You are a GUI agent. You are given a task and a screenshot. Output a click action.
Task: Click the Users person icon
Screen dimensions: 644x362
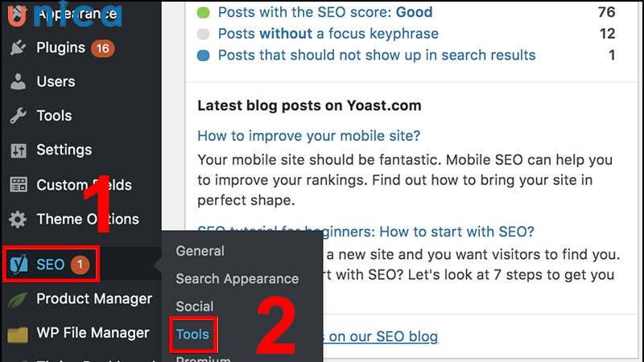18,82
